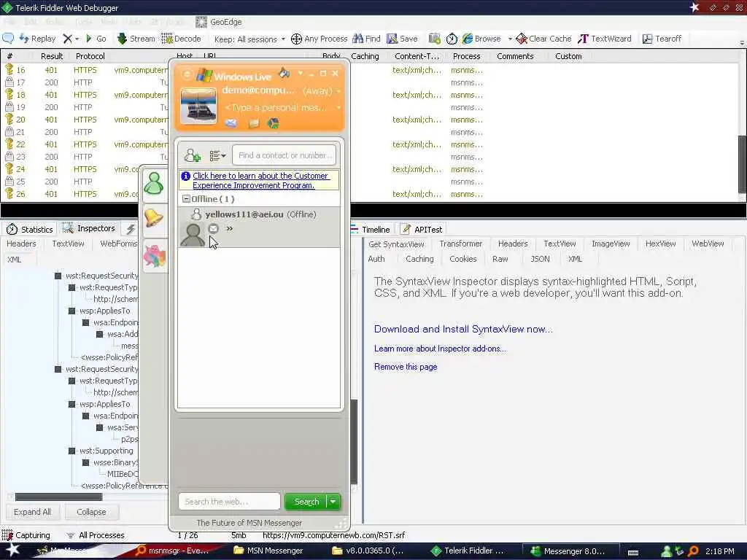Open the APITest tab
The image size is (747, 560).
point(422,230)
